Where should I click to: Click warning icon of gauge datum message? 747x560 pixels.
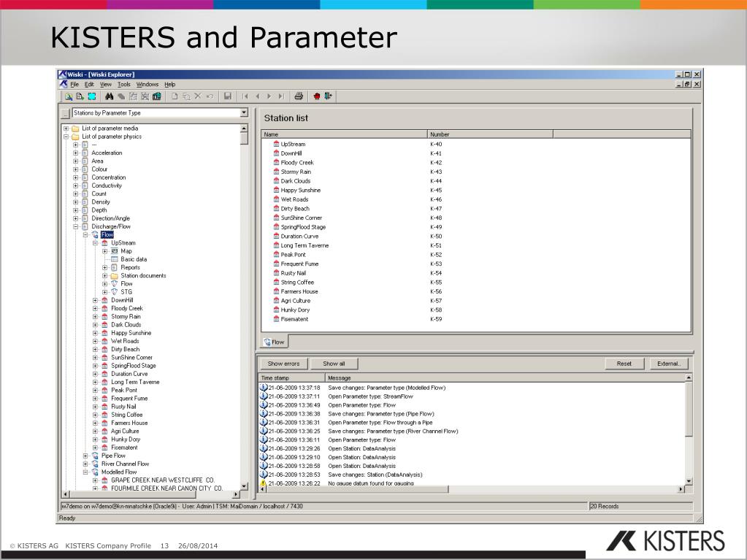pyautogui.click(x=263, y=483)
